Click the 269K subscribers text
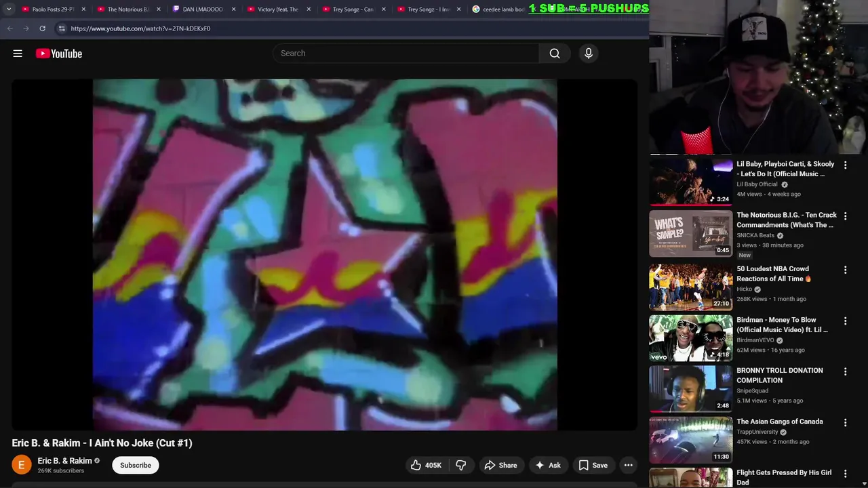Screen dimensions: 868x488 click(61, 470)
